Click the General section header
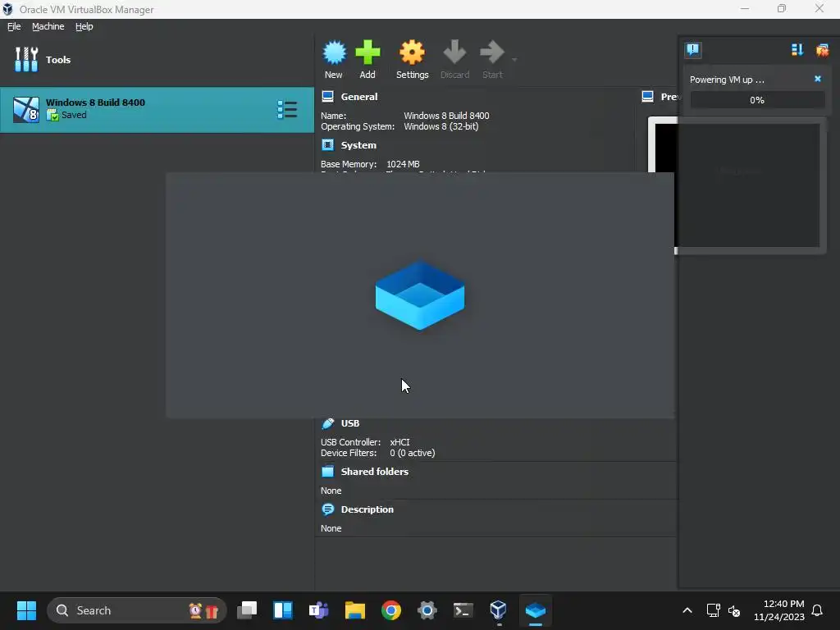 coord(359,97)
